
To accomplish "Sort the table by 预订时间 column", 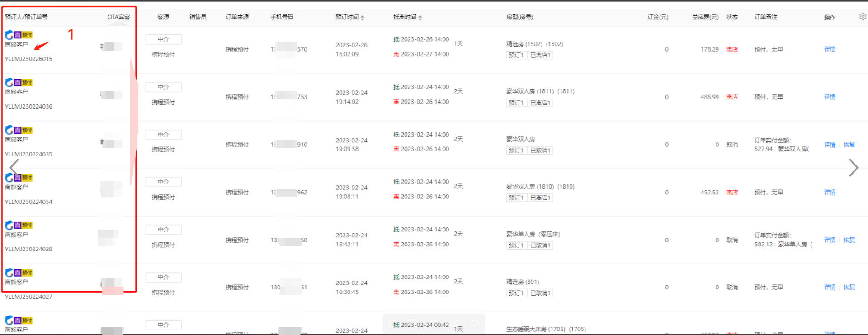I will [x=362, y=18].
